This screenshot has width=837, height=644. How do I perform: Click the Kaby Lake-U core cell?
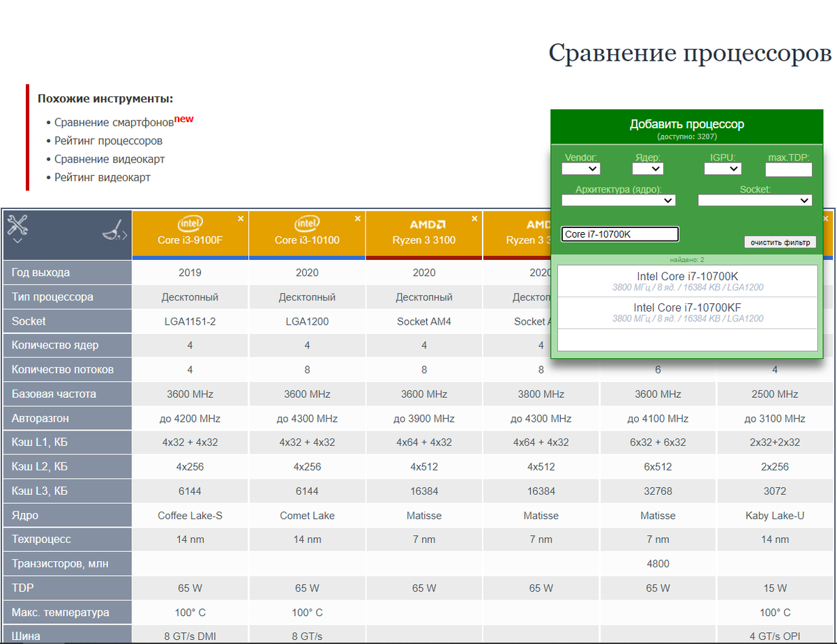(775, 516)
